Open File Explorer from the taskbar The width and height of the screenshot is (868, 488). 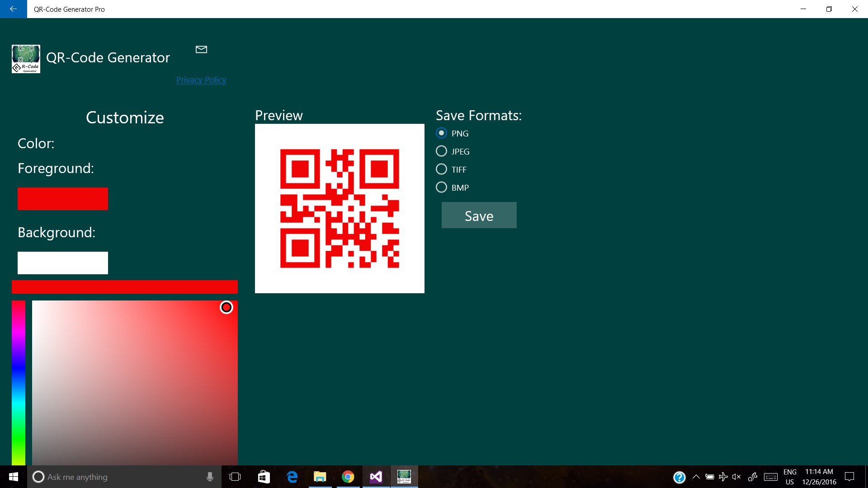(320, 477)
